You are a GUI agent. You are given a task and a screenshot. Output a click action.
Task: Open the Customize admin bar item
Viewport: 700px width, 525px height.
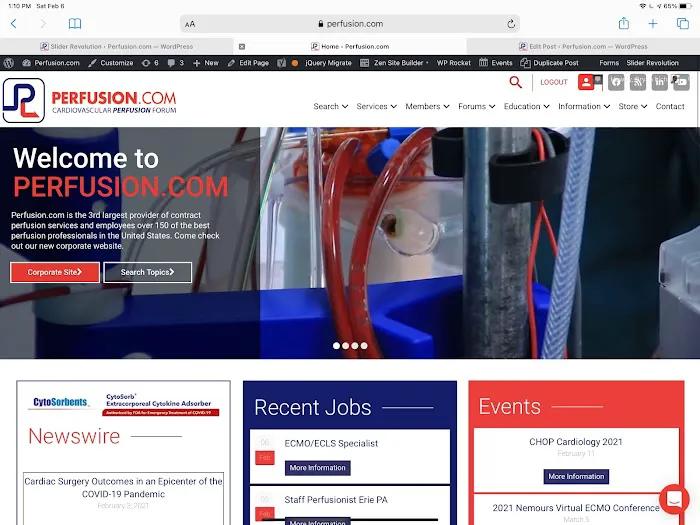[x=111, y=63]
